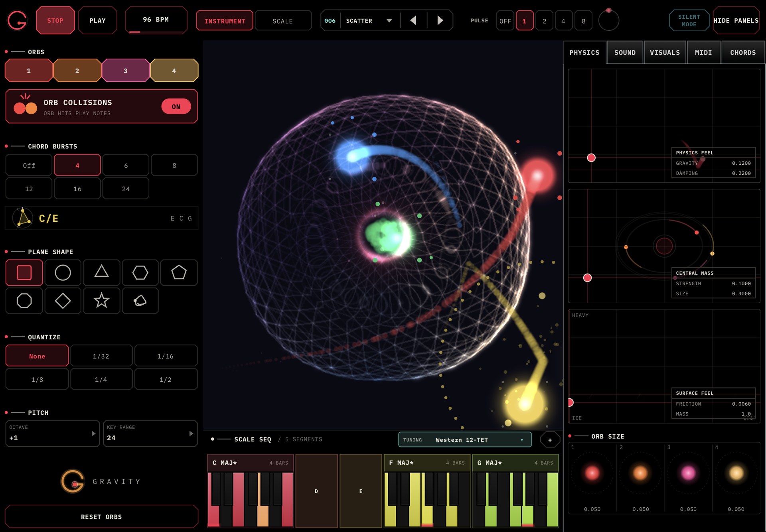Open the SCATTER preset dropdown
Viewport: 766px width, 532px height.
(389, 20)
